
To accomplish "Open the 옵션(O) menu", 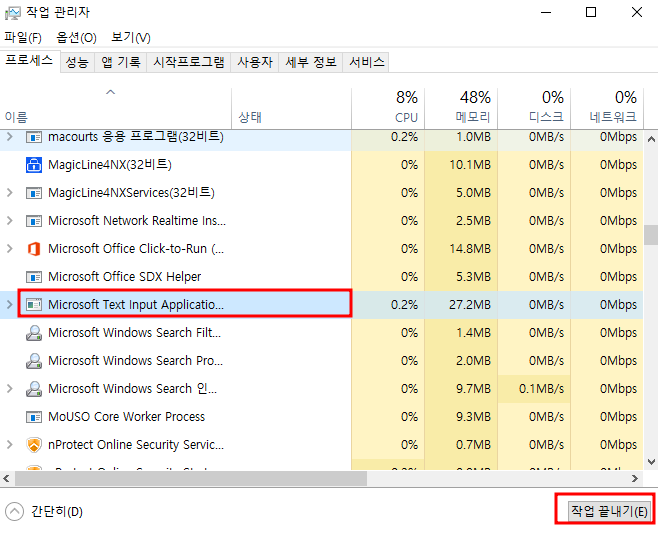I will [x=76, y=38].
